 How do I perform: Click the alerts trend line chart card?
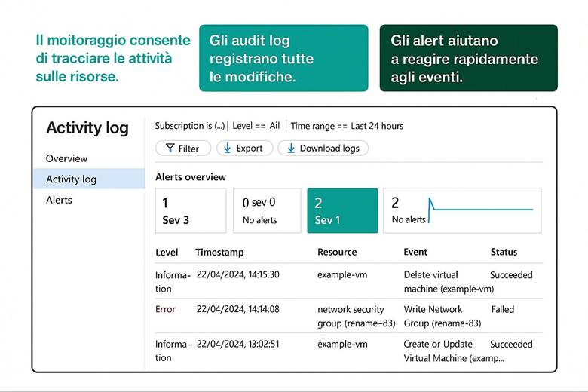click(462, 211)
